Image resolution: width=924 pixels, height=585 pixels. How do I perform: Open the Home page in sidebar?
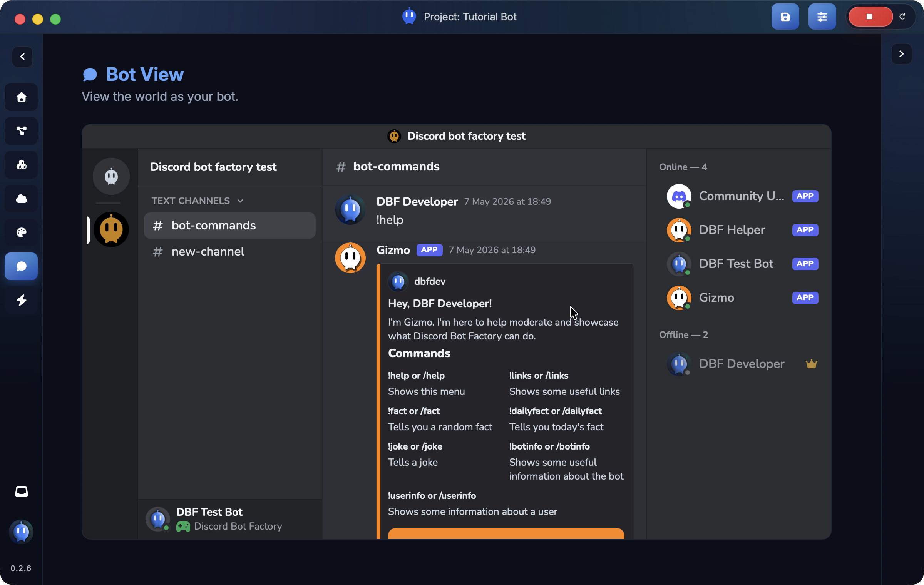22,97
